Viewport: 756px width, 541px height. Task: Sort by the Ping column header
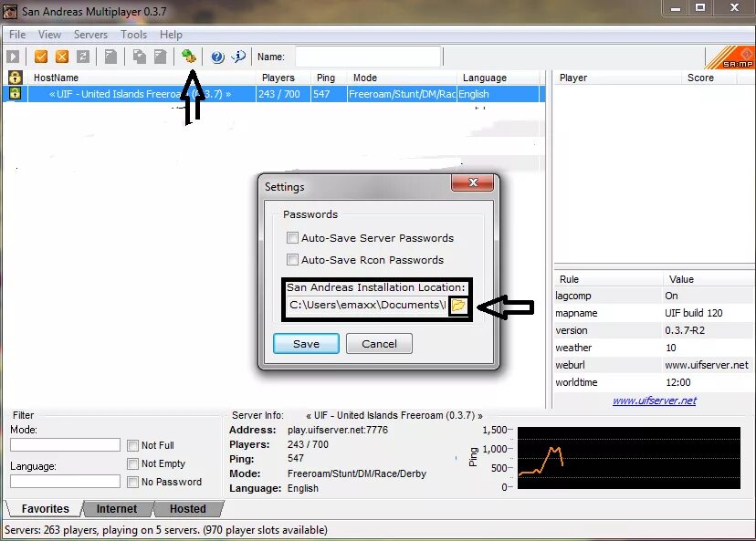tap(330, 78)
